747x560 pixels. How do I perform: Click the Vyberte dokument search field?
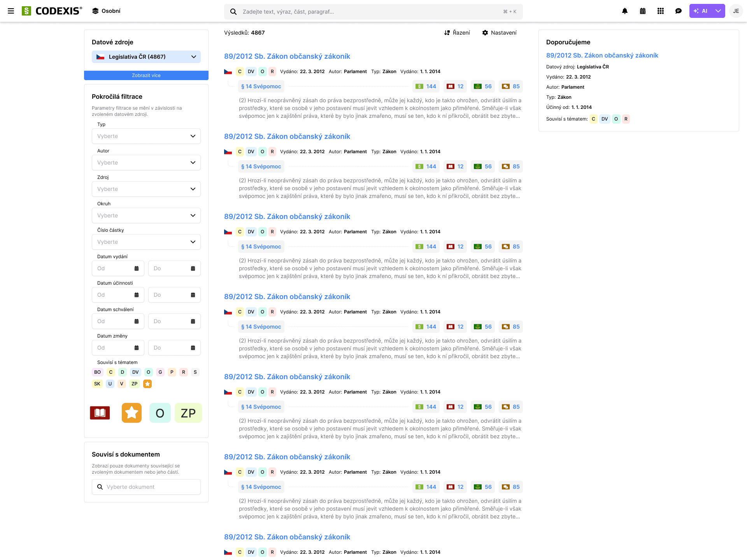[146, 487]
